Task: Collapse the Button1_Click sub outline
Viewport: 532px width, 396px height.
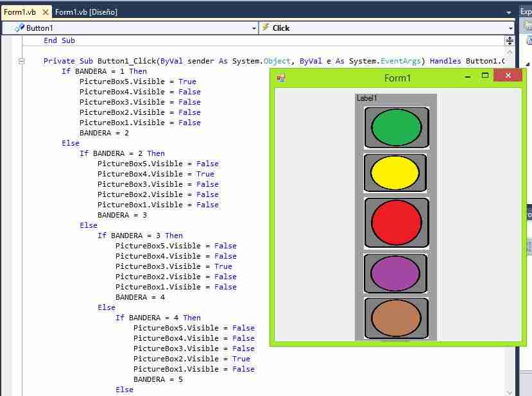Action: 21,61
